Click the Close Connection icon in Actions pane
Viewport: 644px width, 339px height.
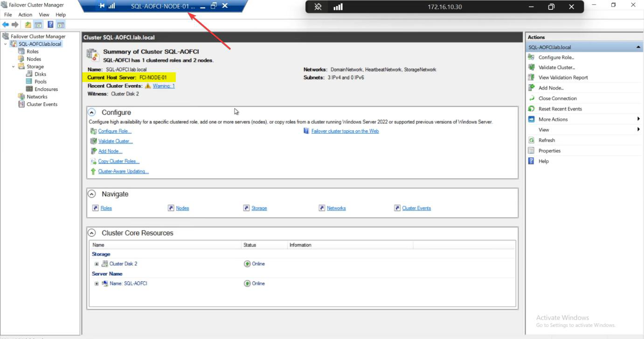pos(531,98)
